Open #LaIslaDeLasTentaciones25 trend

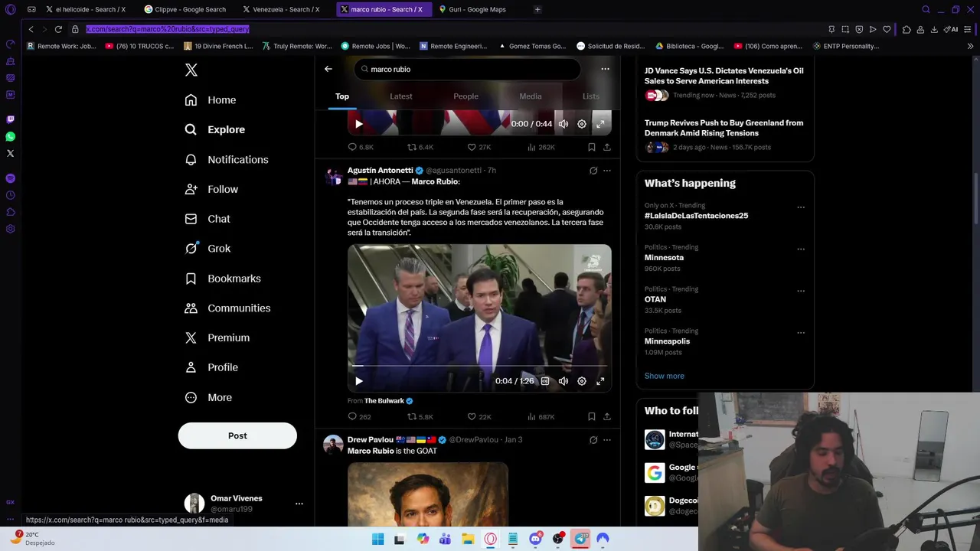[696, 216]
